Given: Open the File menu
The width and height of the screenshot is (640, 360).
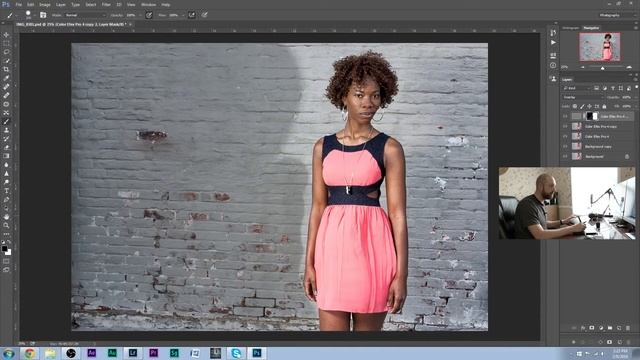Looking at the screenshot, I should (19, 4).
